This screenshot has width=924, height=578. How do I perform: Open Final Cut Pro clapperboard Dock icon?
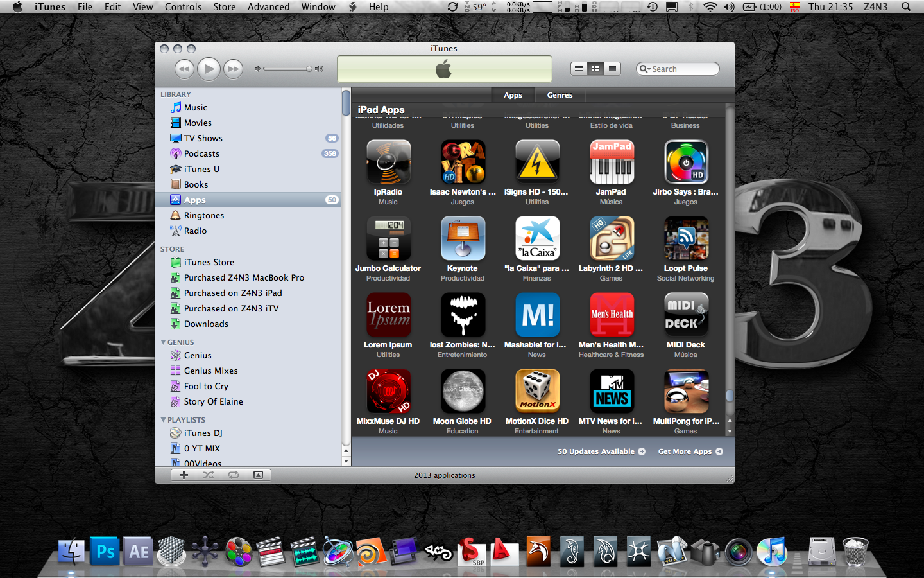click(271, 552)
